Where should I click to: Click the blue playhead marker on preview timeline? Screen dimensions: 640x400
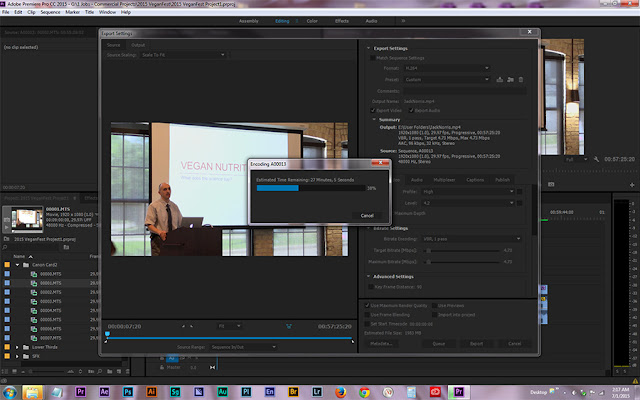pos(107,334)
